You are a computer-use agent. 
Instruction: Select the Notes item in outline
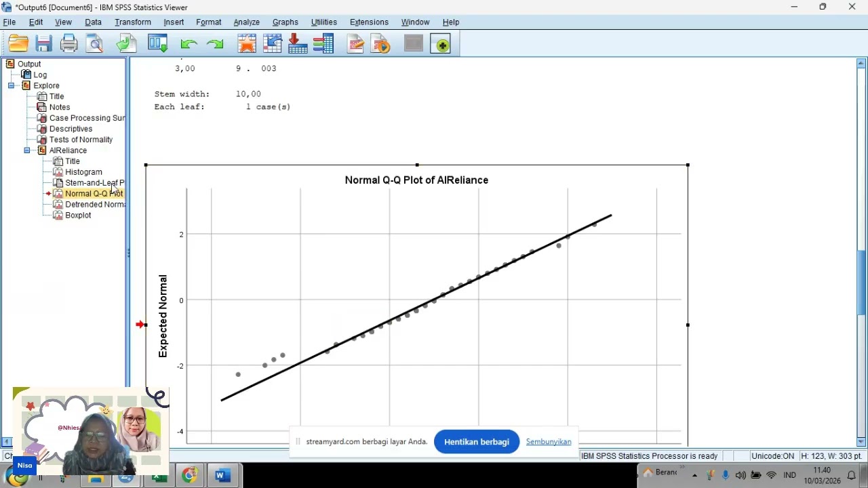[x=60, y=107]
